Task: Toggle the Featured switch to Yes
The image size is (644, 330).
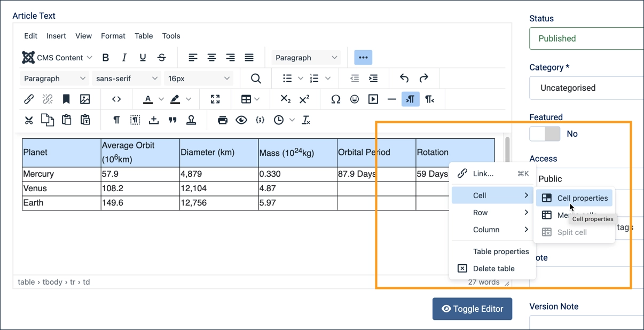Action: tap(545, 133)
